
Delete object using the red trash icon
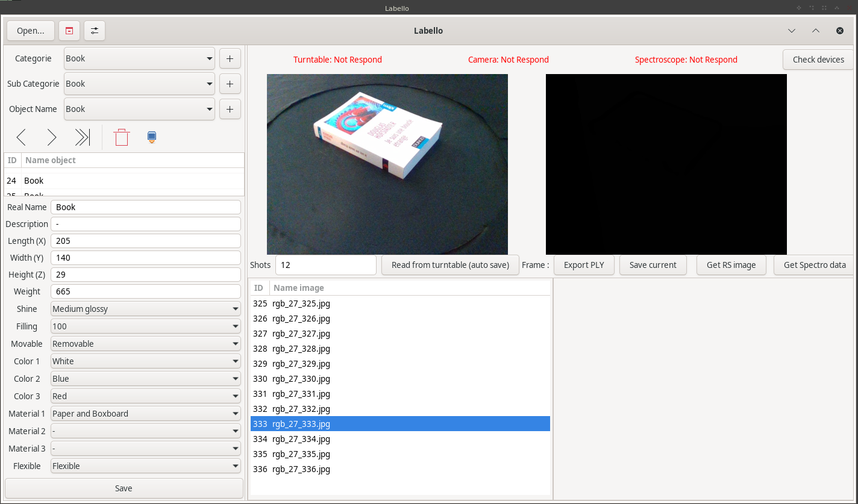click(x=122, y=138)
